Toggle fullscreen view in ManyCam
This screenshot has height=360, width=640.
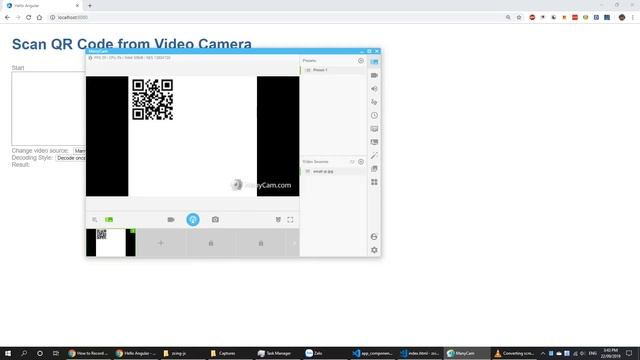(290, 220)
